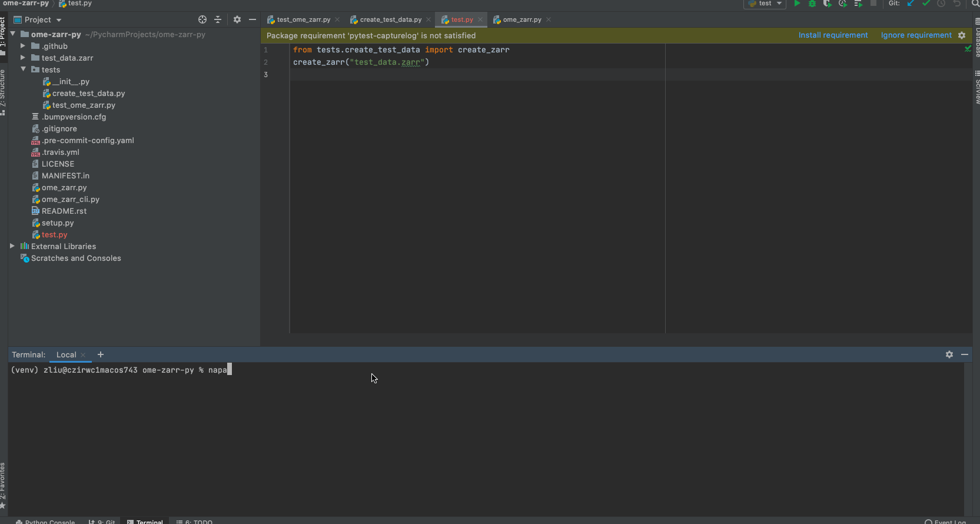Run the 'test' configuration with the green play icon
This screenshot has height=524, width=980.
(796, 4)
